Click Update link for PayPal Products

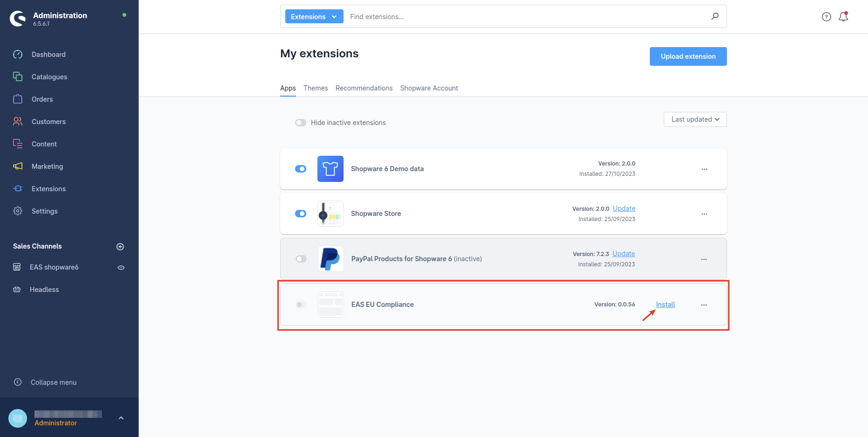point(624,254)
